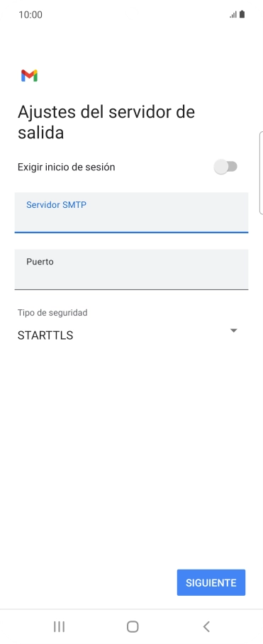Tap the blank area below STARTTLS
The height and width of the screenshot is (644, 263).
click(x=131, y=452)
